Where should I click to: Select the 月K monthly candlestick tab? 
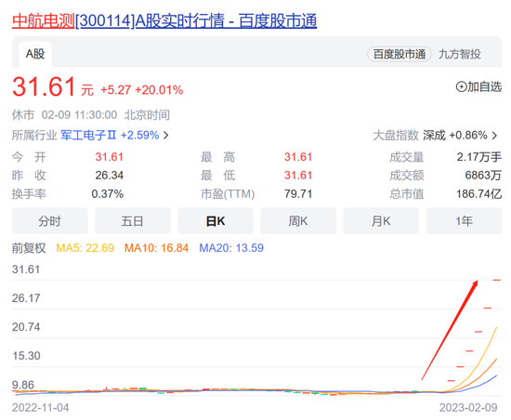click(381, 221)
